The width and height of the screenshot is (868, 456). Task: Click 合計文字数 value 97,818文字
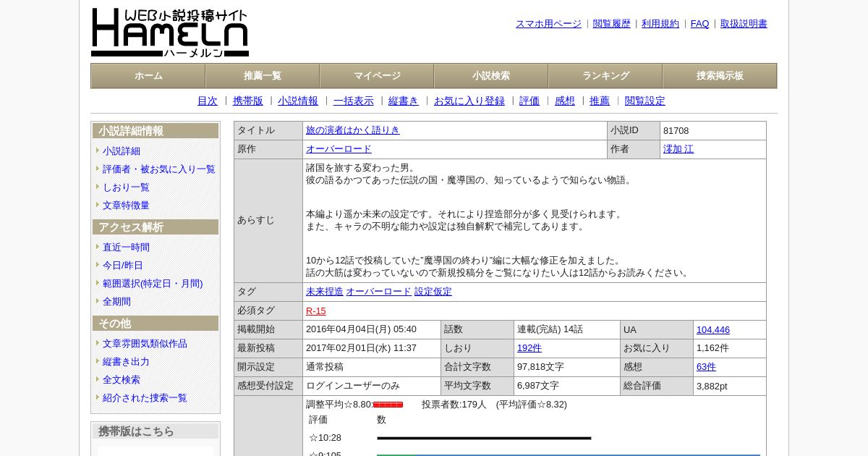[x=540, y=367]
